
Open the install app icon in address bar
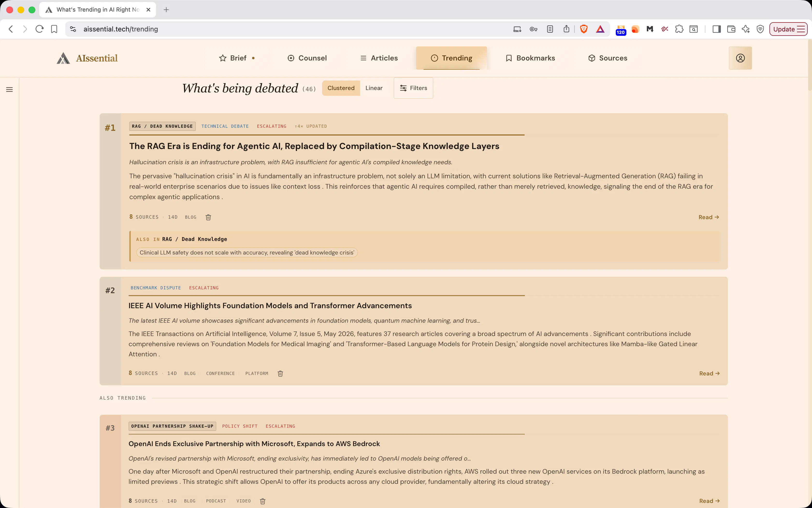(517, 29)
